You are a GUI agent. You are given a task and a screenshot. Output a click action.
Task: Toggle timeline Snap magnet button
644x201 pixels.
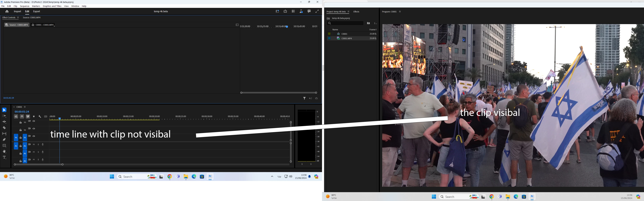coord(22,116)
